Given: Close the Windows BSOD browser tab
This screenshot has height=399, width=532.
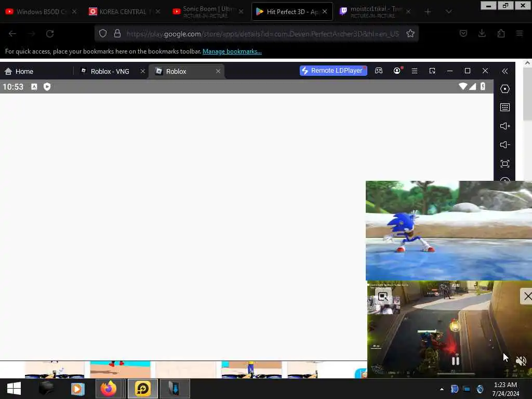Looking at the screenshot, I should click(74, 11).
